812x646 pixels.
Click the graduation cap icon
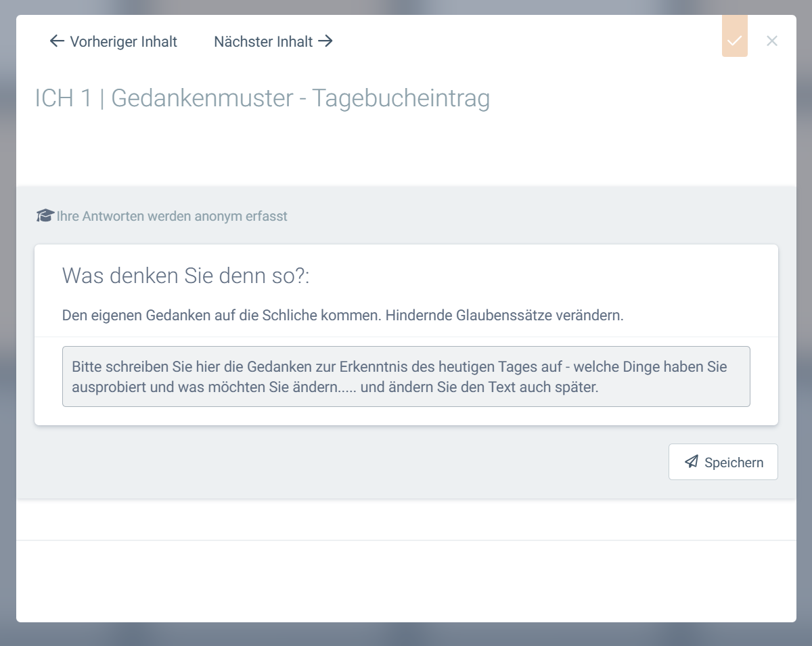[x=45, y=216]
